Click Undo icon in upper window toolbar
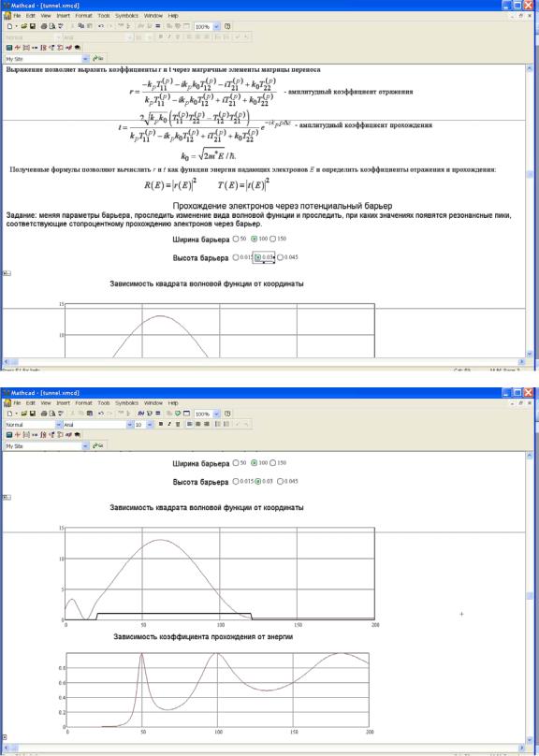The width and height of the screenshot is (539, 756). (101, 26)
